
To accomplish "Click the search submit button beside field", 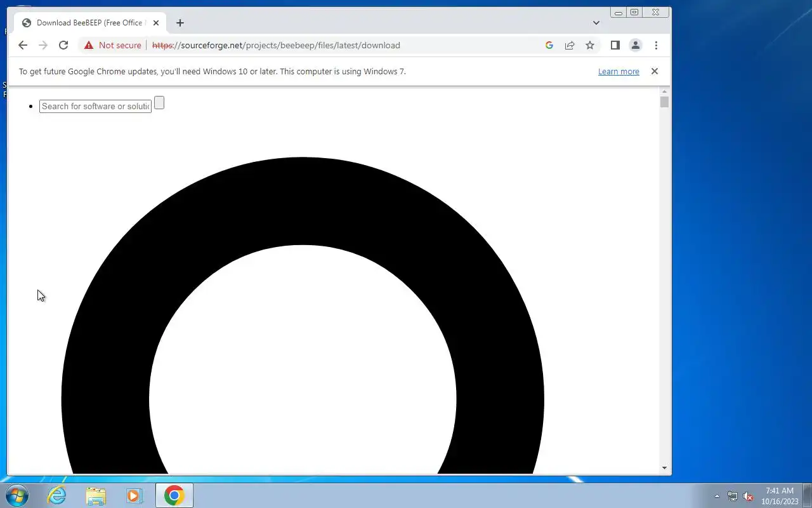I will point(159,103).
